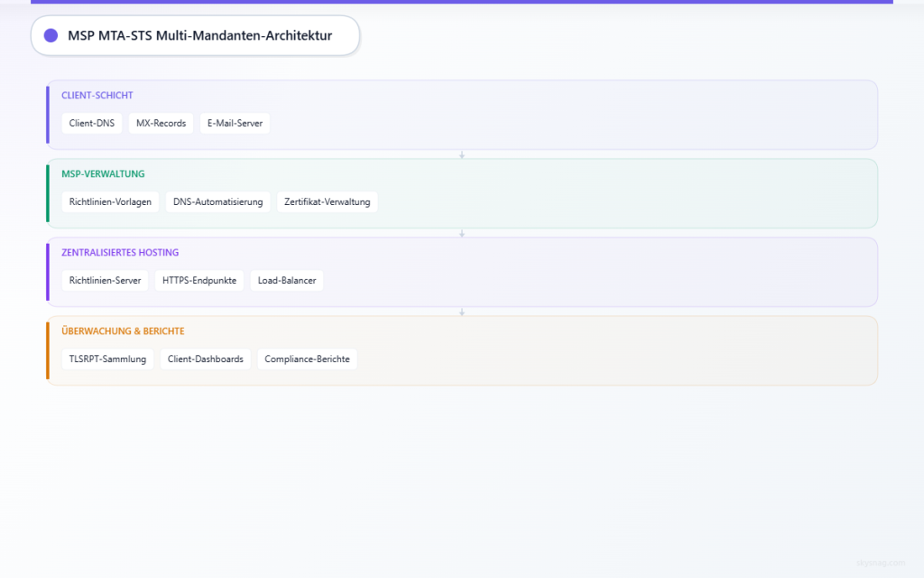924x578 pixels.
Task: Click the ÜBERWACHUNG & BERICHTE section heading
Action: [x=123, y=331]
